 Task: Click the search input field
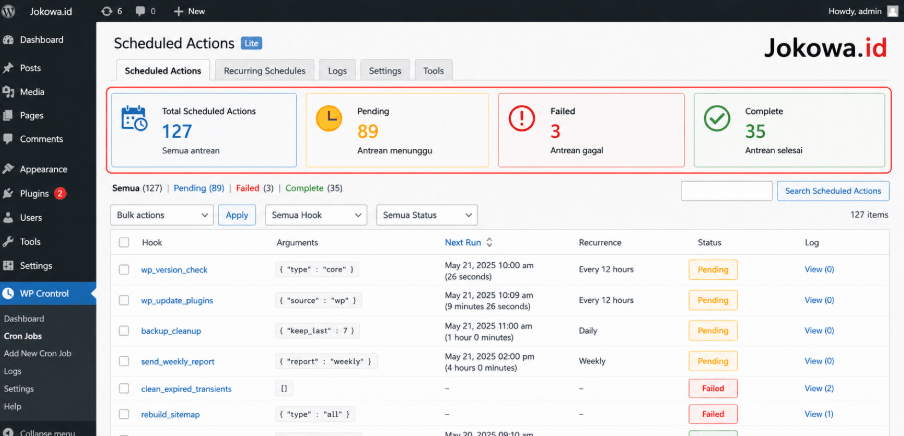(726, 191)
